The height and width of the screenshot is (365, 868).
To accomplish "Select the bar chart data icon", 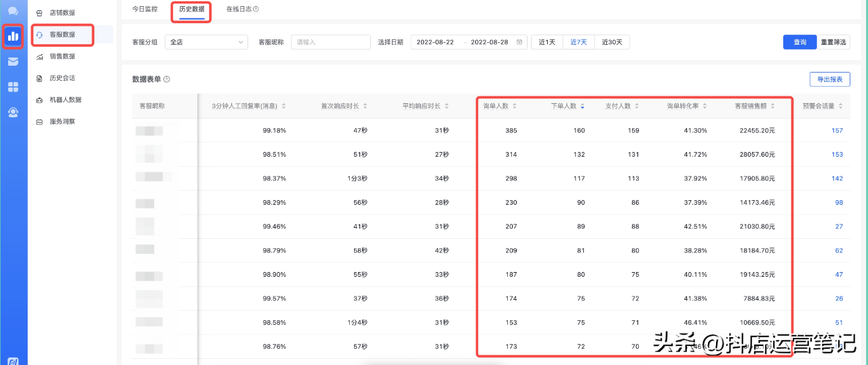I will [13, 36].
